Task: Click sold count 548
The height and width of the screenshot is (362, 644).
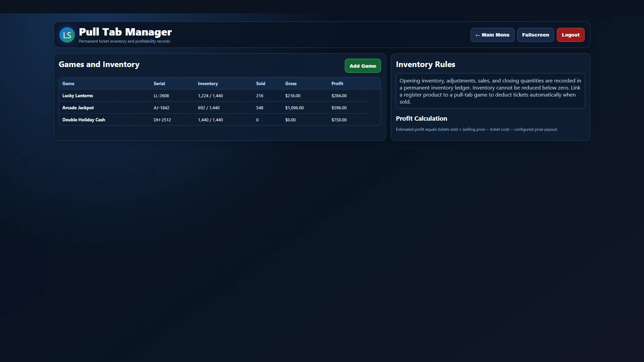Action: point(259,108)
